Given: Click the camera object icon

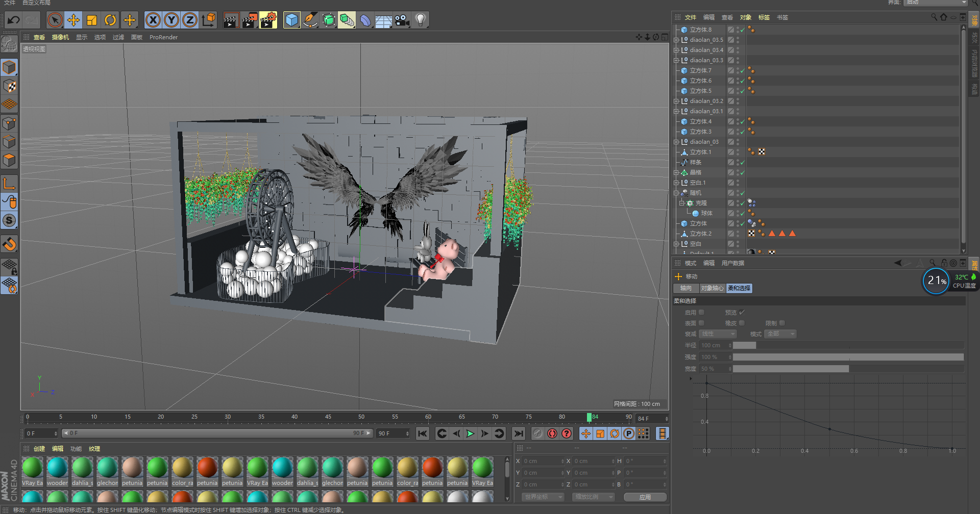Looking at the screenshot, I should pyautogui.click(x=402, y=20).
